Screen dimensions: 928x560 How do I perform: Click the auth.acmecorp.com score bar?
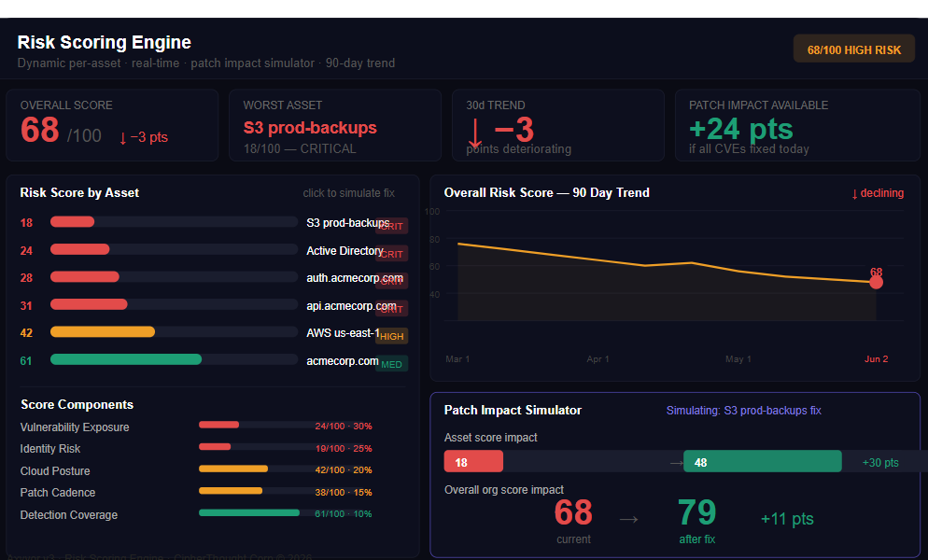pyautogui.click(x=174, y=276)
